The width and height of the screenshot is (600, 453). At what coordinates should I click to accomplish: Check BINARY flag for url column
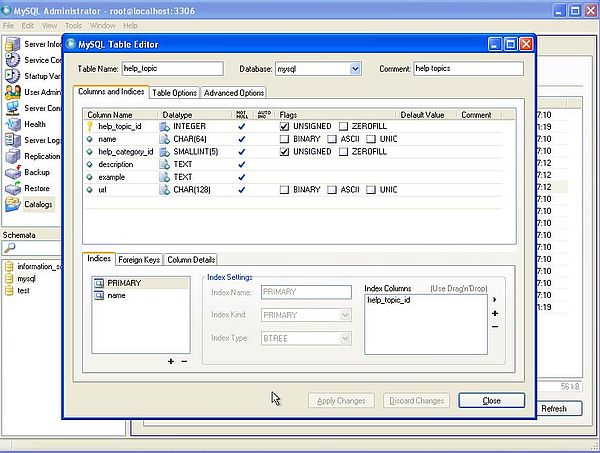click(284, 190)
